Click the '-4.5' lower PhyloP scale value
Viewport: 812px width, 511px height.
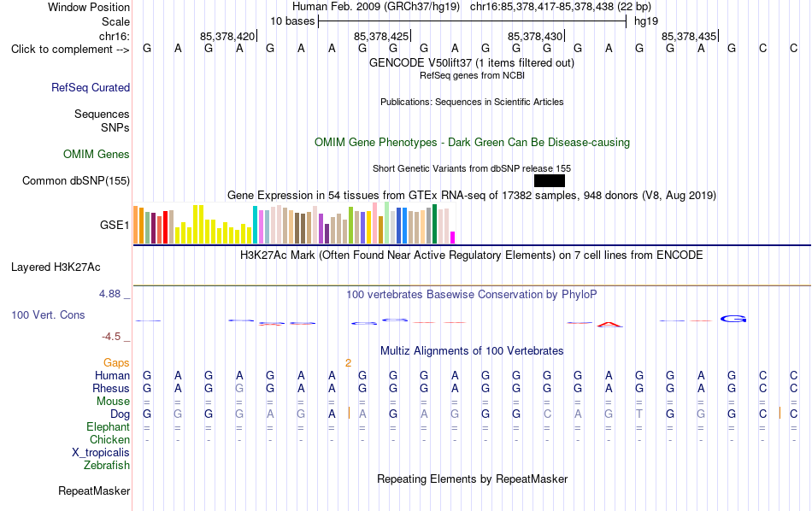tap(111, 337)
